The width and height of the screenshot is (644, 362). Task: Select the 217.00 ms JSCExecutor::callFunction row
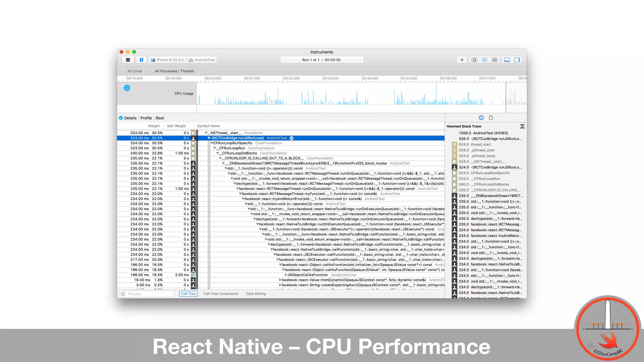281,260
